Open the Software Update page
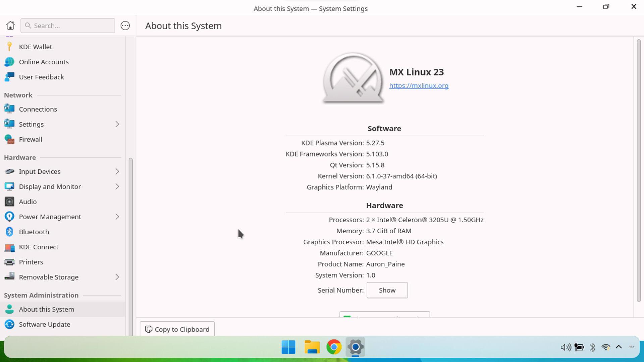 pyautogui.click(x=63, y=324)
